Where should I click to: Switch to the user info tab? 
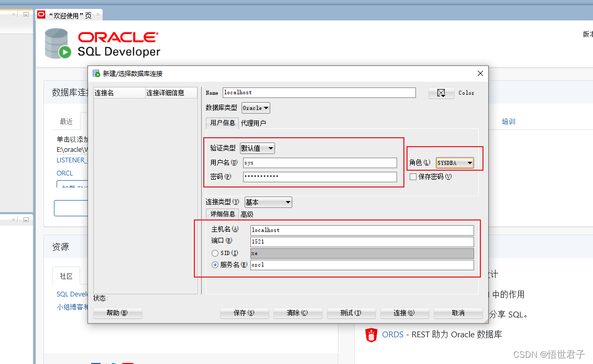point(222,123)
